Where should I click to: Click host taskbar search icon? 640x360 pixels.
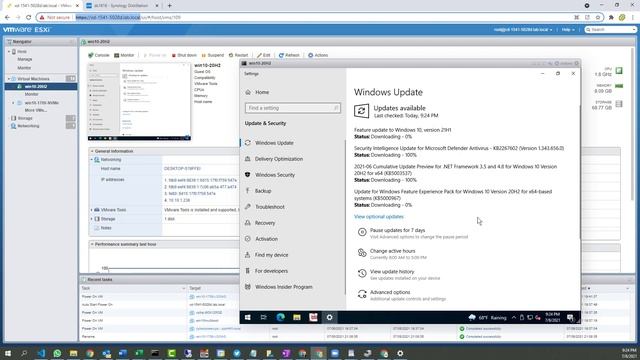click(x=24, y=353)
